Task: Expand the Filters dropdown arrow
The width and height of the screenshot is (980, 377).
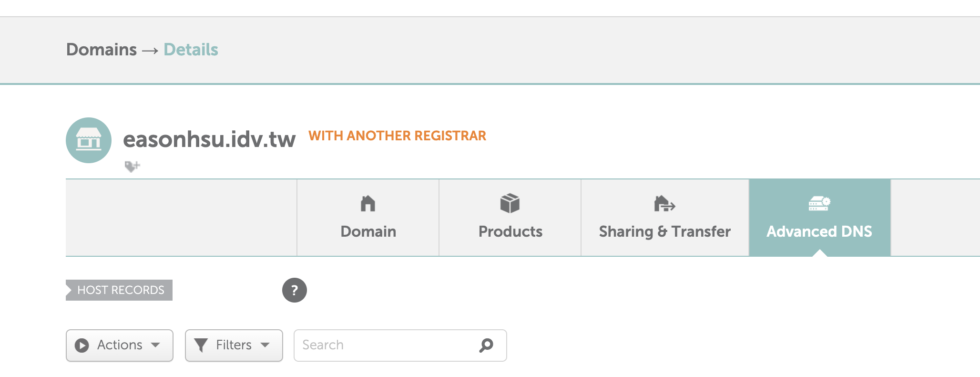Action: [265, 345]
